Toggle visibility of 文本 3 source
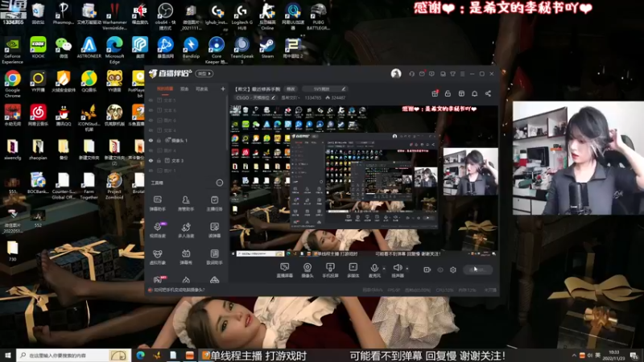 151,160
